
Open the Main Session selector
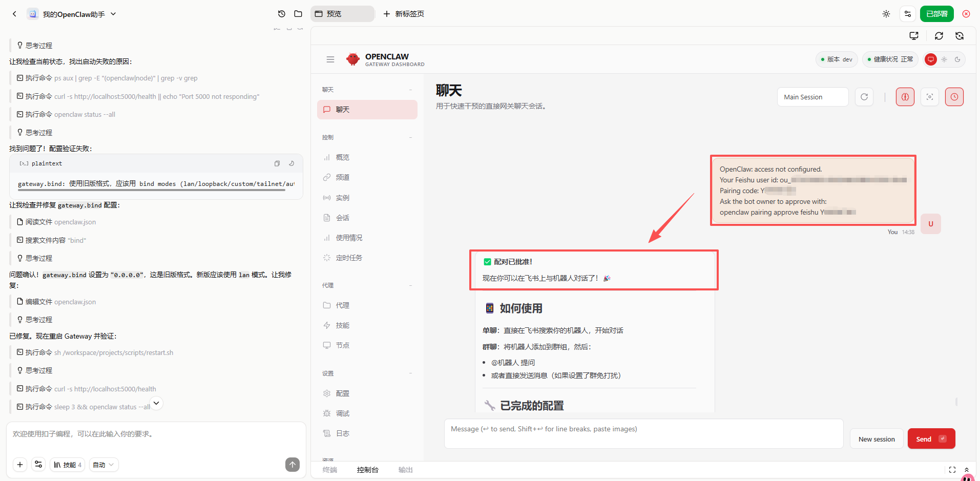pyautogui.click(x=812, y=97)
